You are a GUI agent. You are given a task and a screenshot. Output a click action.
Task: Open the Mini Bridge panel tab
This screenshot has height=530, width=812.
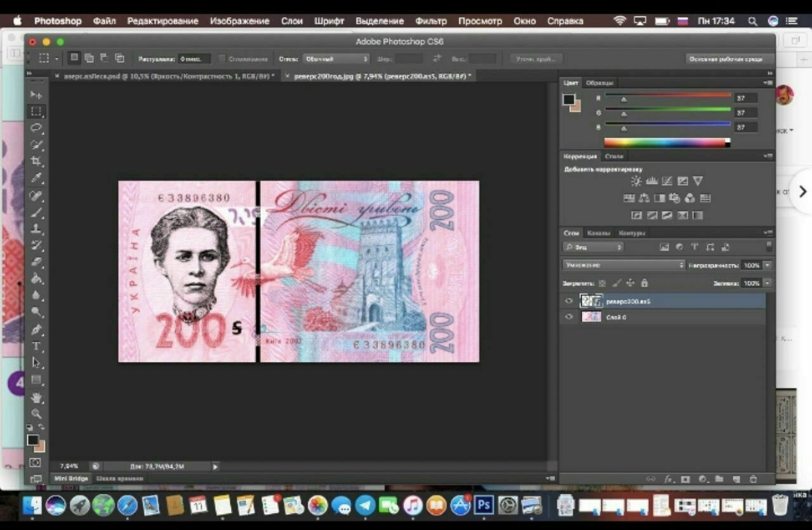pyautogui.click(x=70, y=479)
